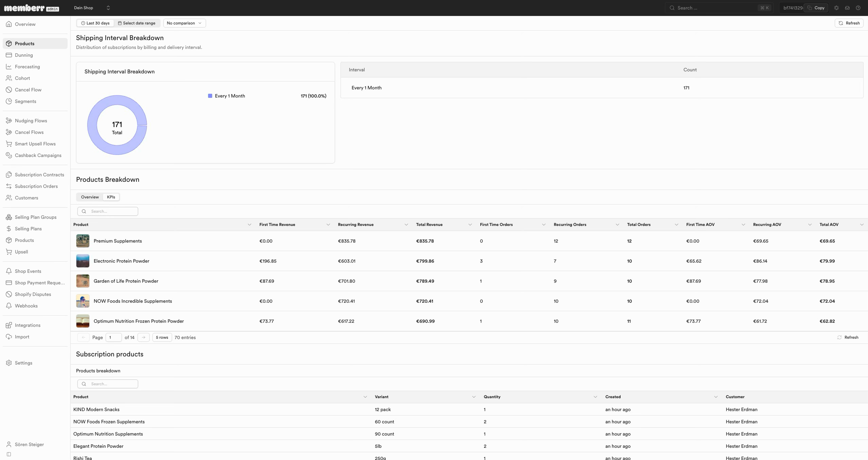The image size is (868, 460).
Task: Open Total Orders column menu
Action: (x=677, y=225)
